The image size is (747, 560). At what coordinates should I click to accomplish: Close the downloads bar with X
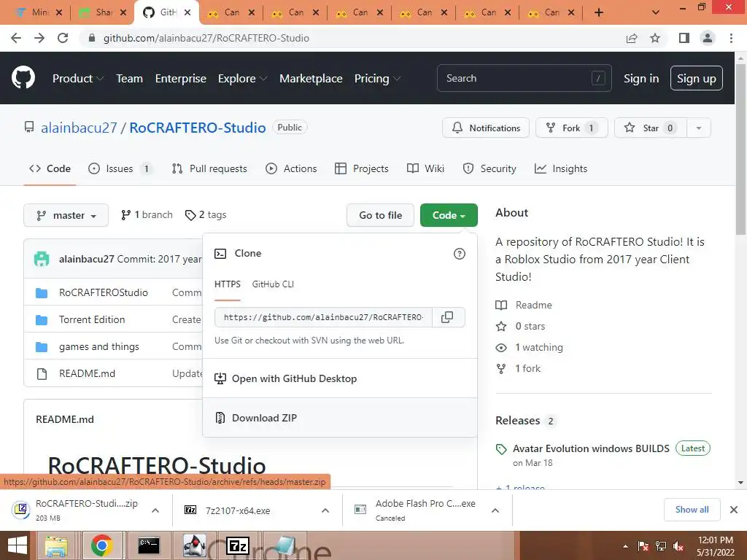tap(734, 510)
